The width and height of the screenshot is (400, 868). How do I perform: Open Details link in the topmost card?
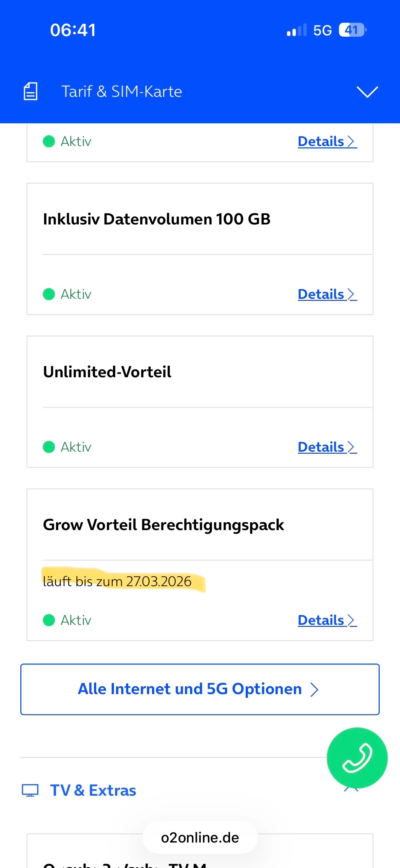pyautogui.click(x=327, y=141)
